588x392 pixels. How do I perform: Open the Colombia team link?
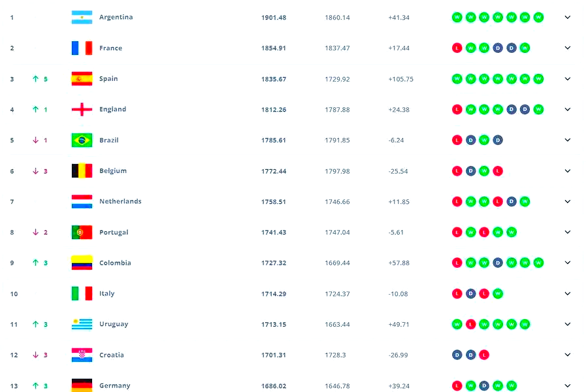115,263
